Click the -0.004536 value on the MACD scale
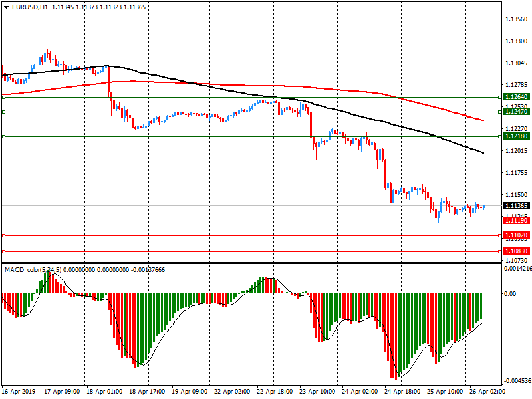532x399 pixels. (516, 381)
